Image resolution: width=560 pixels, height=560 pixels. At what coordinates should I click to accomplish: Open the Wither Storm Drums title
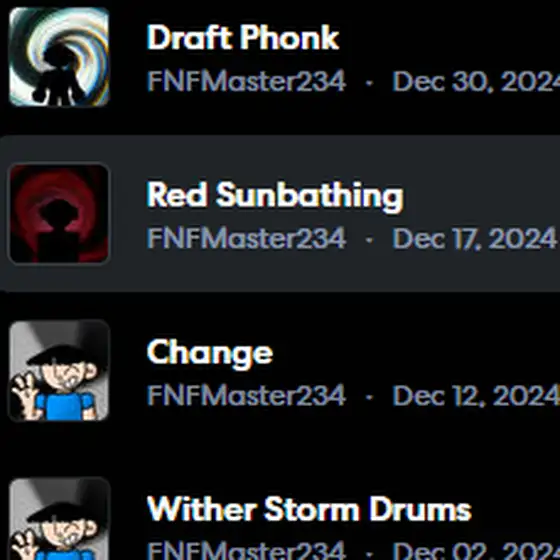click(x=309, y=509)
